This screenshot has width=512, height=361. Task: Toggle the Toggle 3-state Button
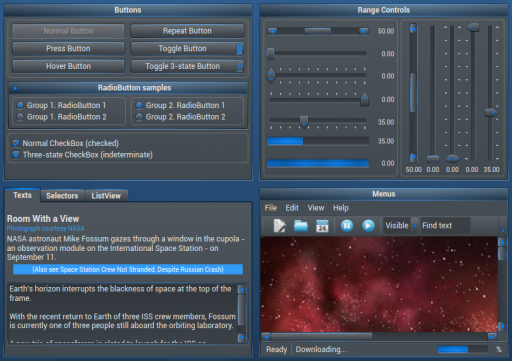(x=187, y=66)
